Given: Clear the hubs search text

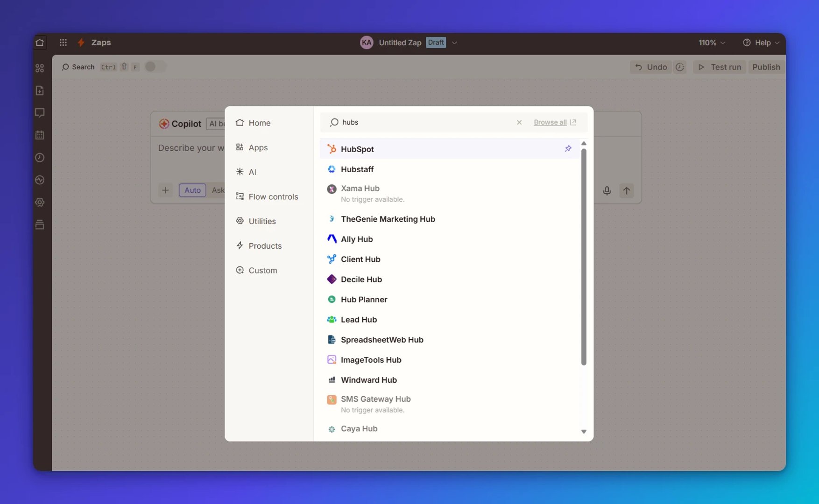Looking at the screenshot, I should [x=519, y=122].
